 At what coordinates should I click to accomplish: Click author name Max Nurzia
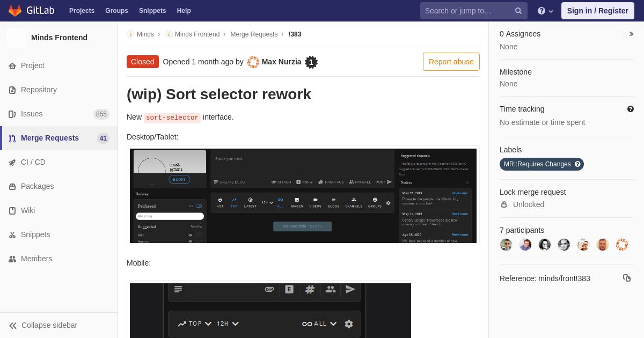pos(281,62)
